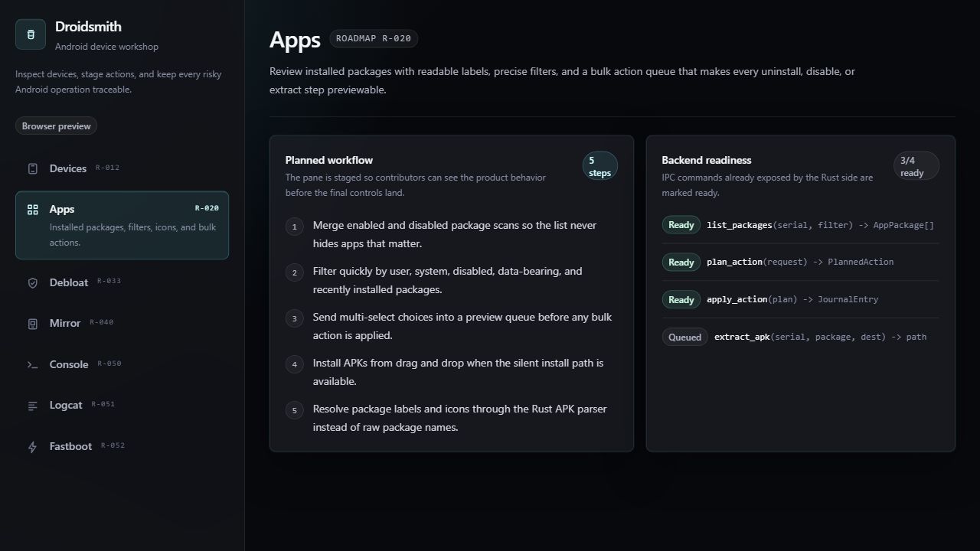Click the Ready badge beside apply_action
980x551 pixels.
[681, 300]
